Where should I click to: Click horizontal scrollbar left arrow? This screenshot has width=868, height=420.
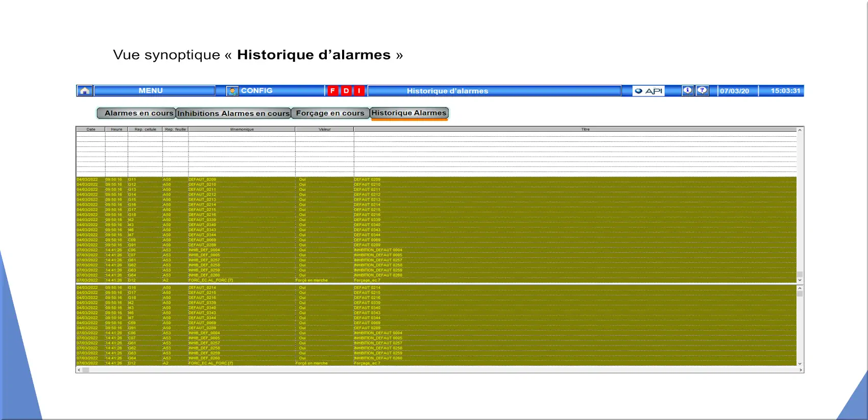pyautogui.click(x=79, y=370)
